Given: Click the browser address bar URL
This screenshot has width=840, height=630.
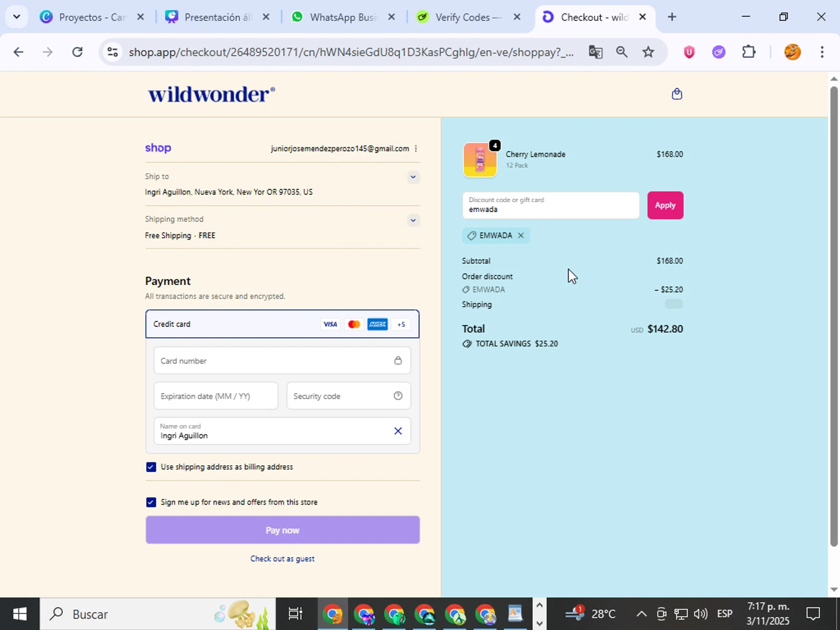Looking at the screenshot, I should pos(351,52).
